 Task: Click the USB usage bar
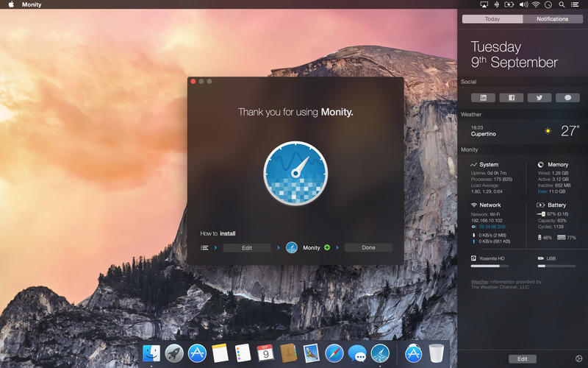point(556,266)
